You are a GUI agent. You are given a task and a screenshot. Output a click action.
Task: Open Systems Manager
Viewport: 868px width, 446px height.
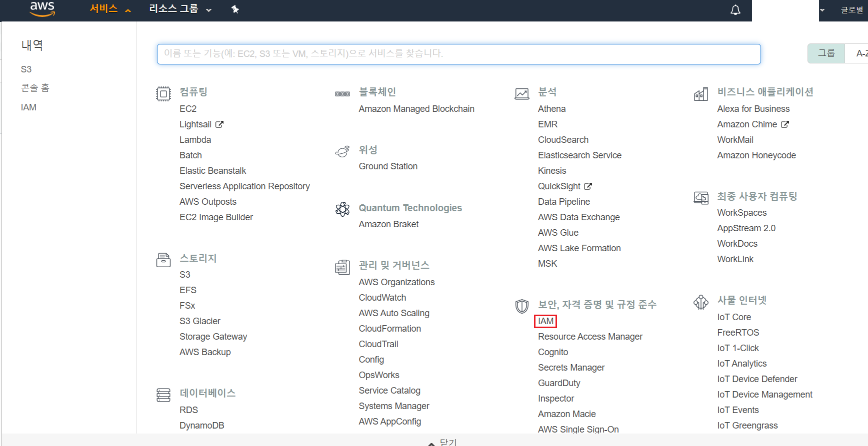coord(394,406)
